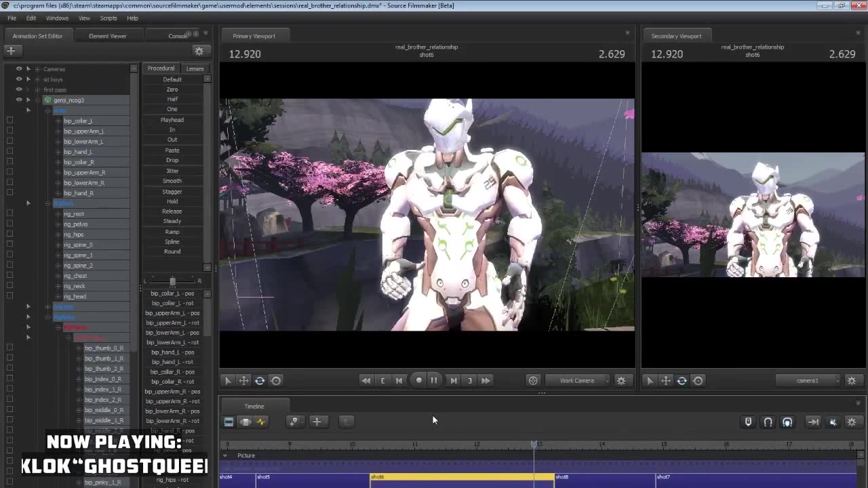Click the Jitter preset button
This screenshot has width=868, height=488.
(172, 171)
